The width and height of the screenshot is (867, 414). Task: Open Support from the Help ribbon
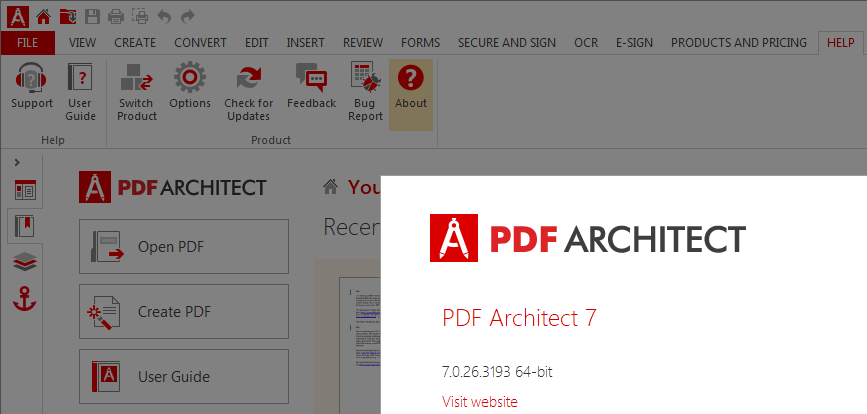point(32,86)
